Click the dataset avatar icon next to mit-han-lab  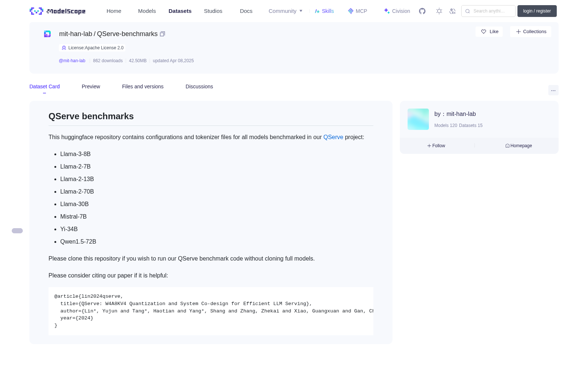47,34
